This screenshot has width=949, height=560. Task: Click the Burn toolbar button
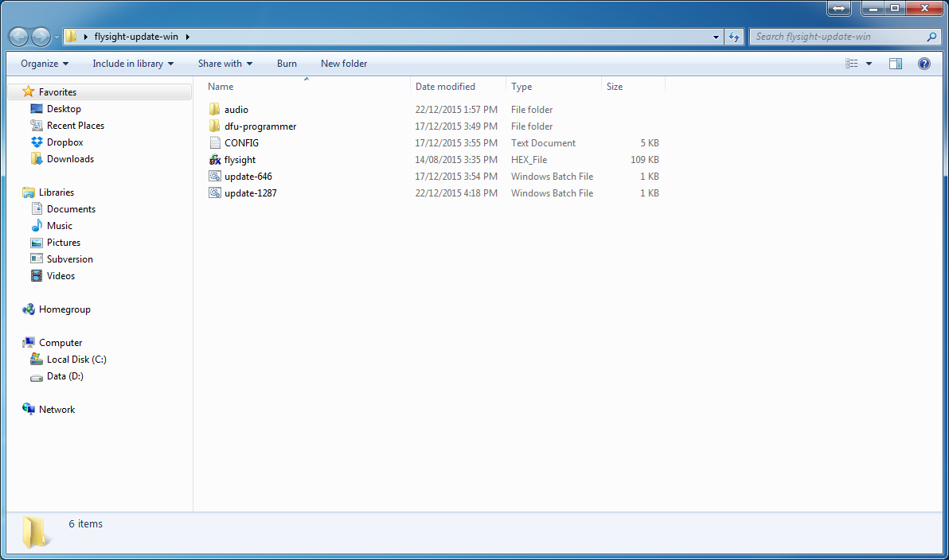(287, 64)
